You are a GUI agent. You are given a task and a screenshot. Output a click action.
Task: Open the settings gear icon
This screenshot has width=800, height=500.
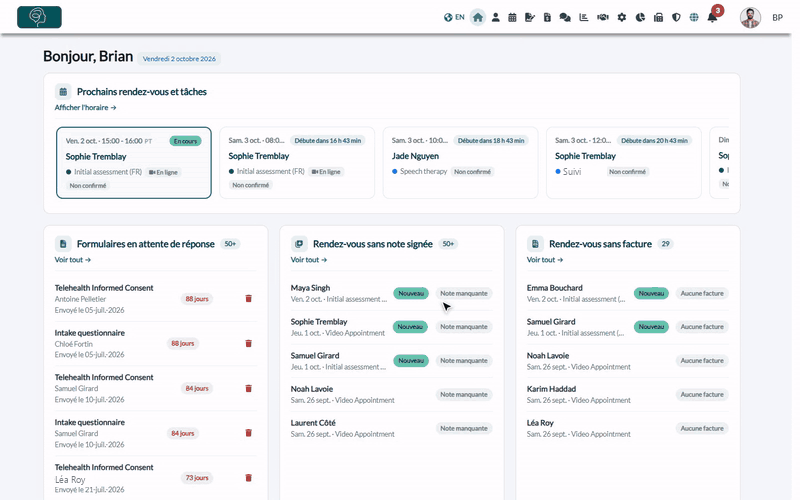pos(621,17)
